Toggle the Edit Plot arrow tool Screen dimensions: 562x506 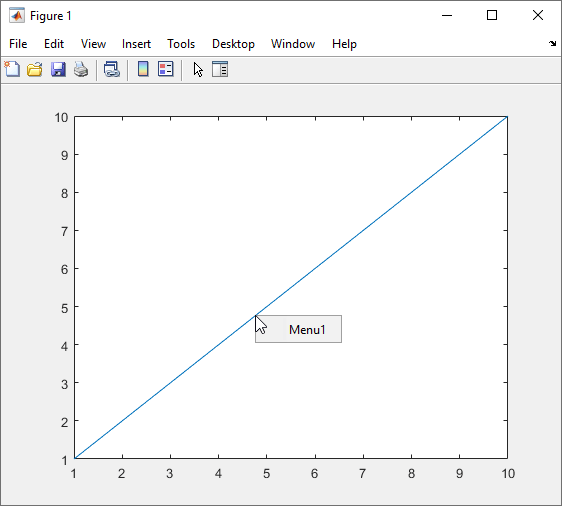pos(198,69)
